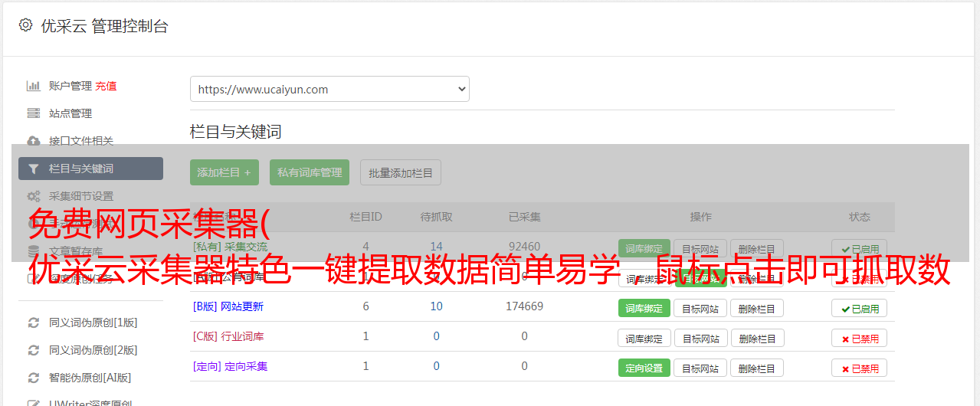Viewport: 980px width, 406px height.
Task: Click 目标网站 for the 行业词库 row
Action: pos(700,338)
